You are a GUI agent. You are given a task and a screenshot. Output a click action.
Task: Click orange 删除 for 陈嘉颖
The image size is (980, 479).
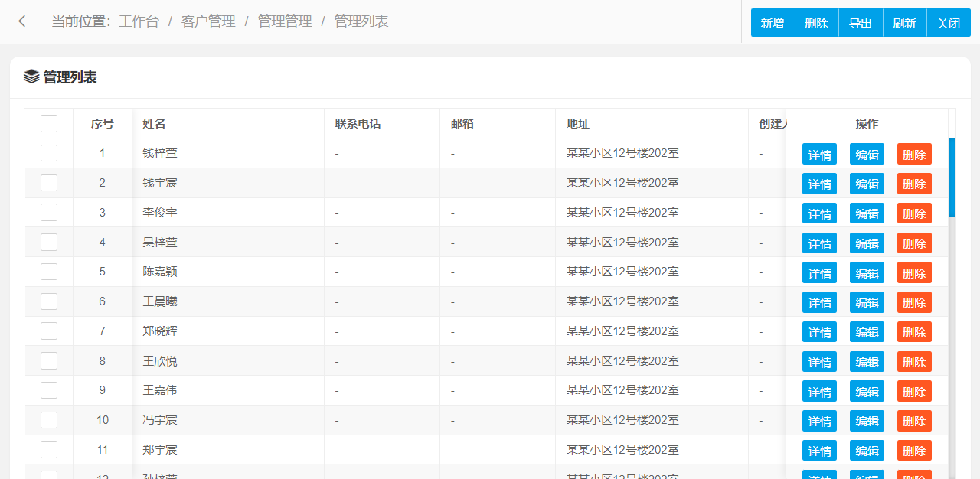[x=914, y=272]
